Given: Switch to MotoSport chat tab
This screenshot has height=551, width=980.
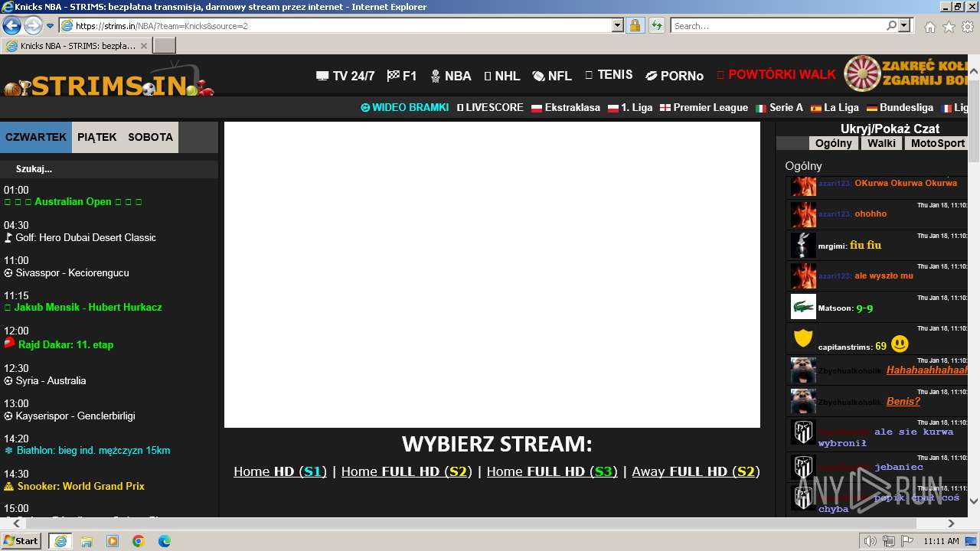Looking at the screenshot, I should tap(937, 143).
